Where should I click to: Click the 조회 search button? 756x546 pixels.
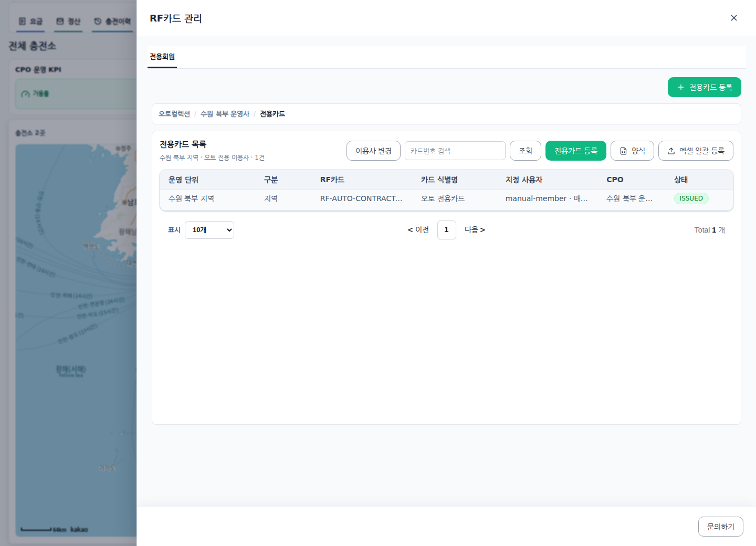click(x=526, y=151)
